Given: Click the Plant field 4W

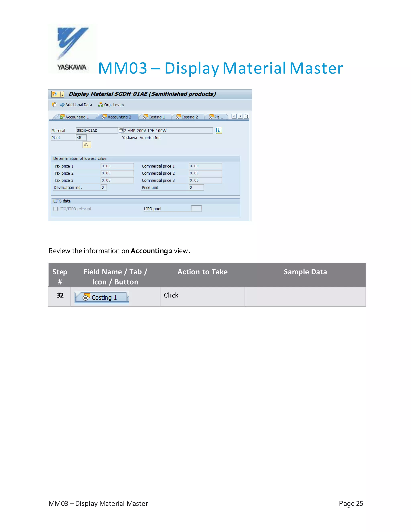Looking at the screenshot, I should (x=81, y=138).
